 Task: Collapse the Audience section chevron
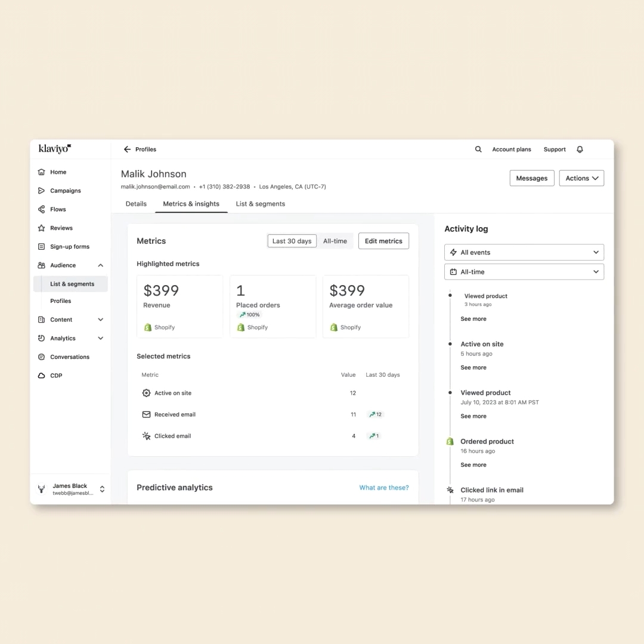point(100,265)
